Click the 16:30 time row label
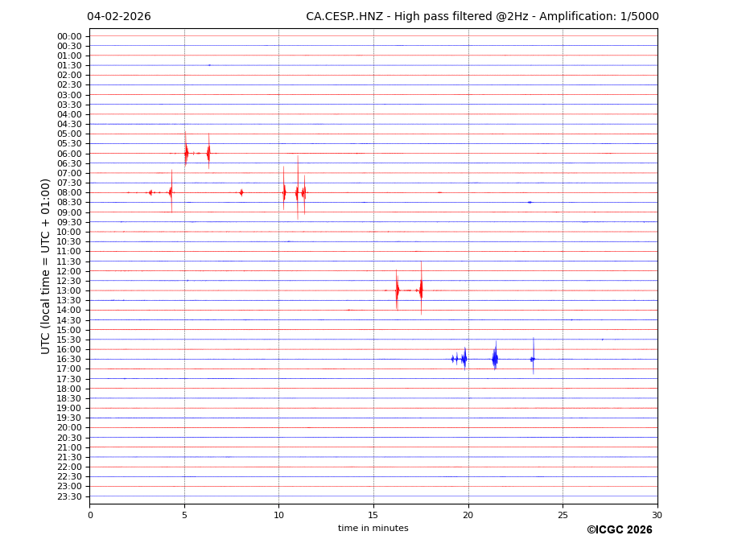Screen dimensions: 746x560 [69, 359]
